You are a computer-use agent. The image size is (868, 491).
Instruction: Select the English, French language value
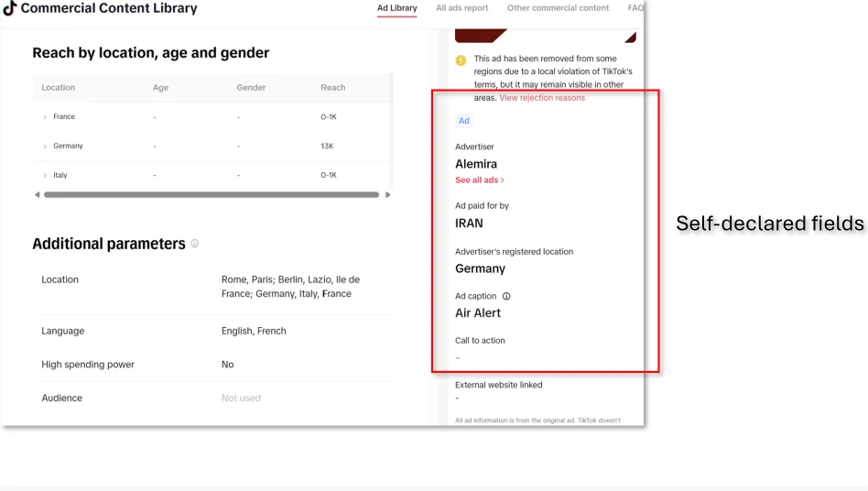coord(254,331)
